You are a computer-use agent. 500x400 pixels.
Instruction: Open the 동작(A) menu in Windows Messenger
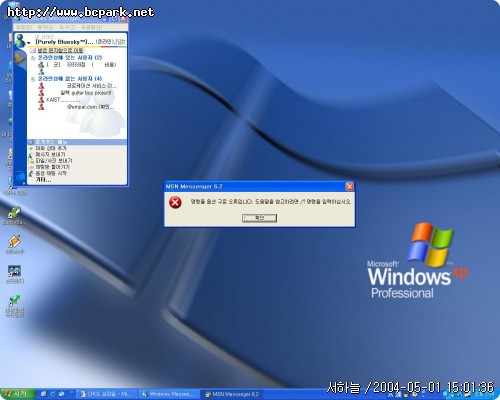click(x=45, y=27)
